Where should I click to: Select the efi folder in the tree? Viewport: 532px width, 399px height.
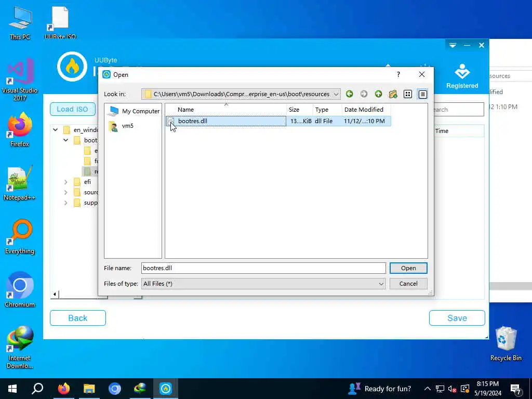[x=83, y=182]
